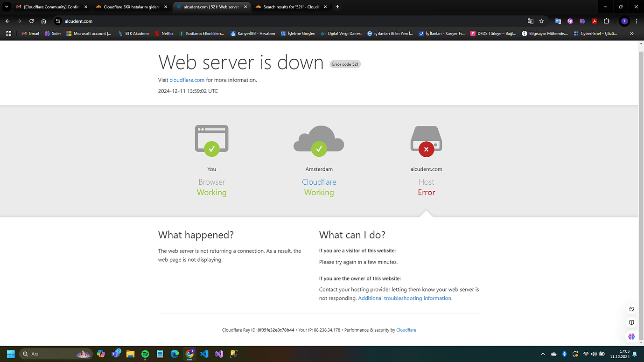Viewport: 644px width, 362px height.
Task: Open a new browser tab
Action: pyautogui.click(x=337, y=7)
